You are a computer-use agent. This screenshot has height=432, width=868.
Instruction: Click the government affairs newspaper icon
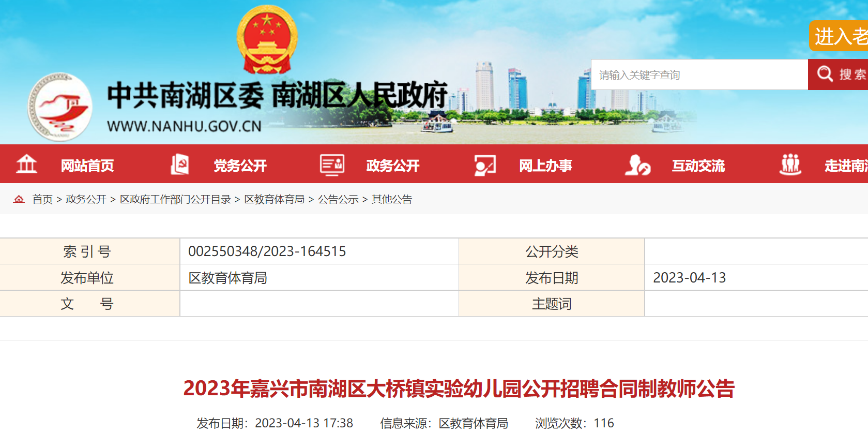[x=332, y=165]
